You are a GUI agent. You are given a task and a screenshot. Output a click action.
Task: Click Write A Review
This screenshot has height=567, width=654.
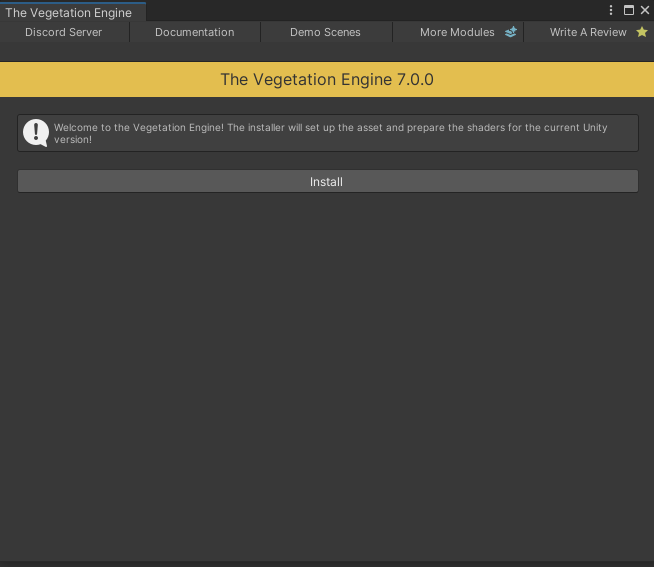(x=589, y=32)
